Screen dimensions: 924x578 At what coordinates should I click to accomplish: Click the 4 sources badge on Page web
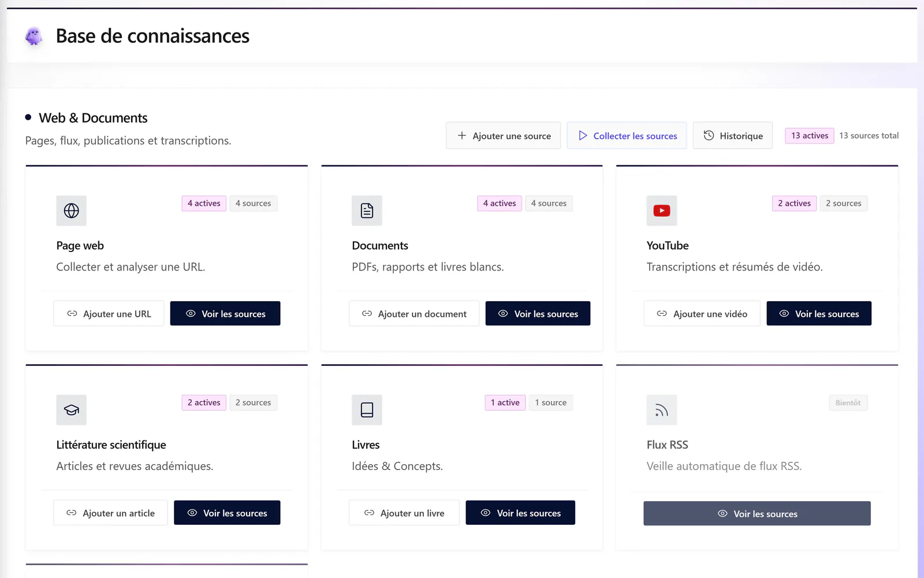(253, 203)
